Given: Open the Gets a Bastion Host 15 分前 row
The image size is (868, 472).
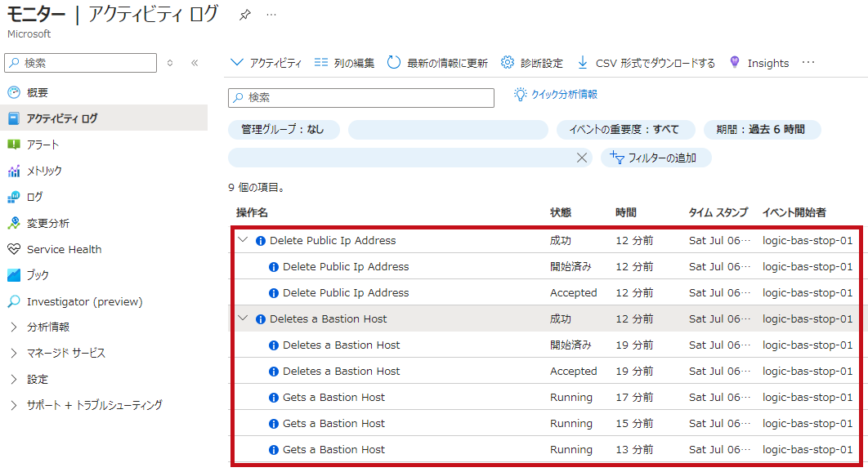Looking at the screenshot, I should click(x=546, y=423).
